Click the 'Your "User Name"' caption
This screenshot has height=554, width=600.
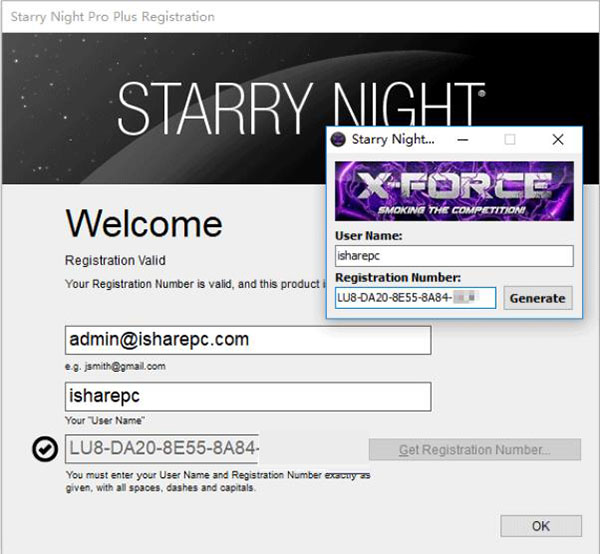point(104,420)
